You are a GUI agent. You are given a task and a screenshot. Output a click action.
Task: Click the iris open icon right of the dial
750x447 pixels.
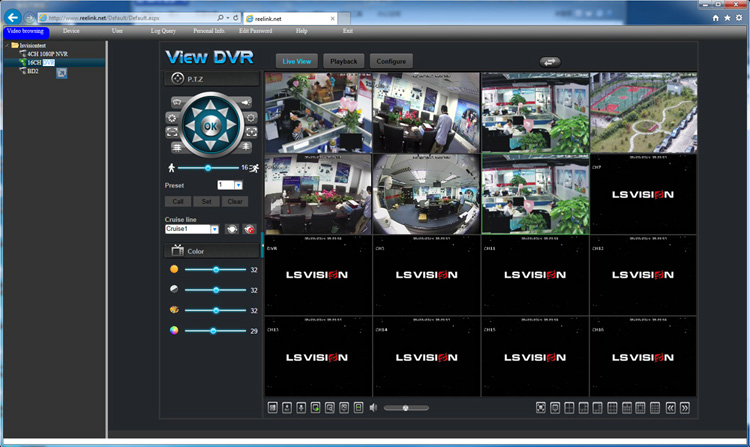click(x=251, y=118)
